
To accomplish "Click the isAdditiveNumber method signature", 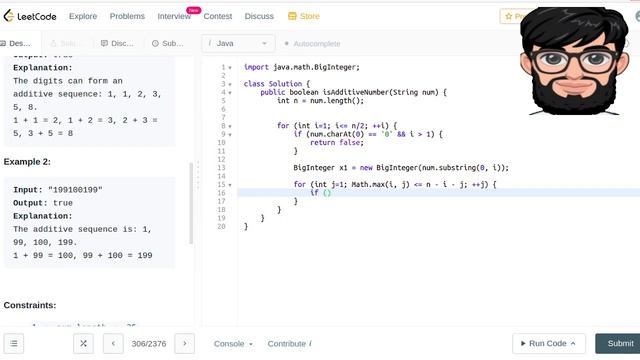I will (x=353, y=92).
